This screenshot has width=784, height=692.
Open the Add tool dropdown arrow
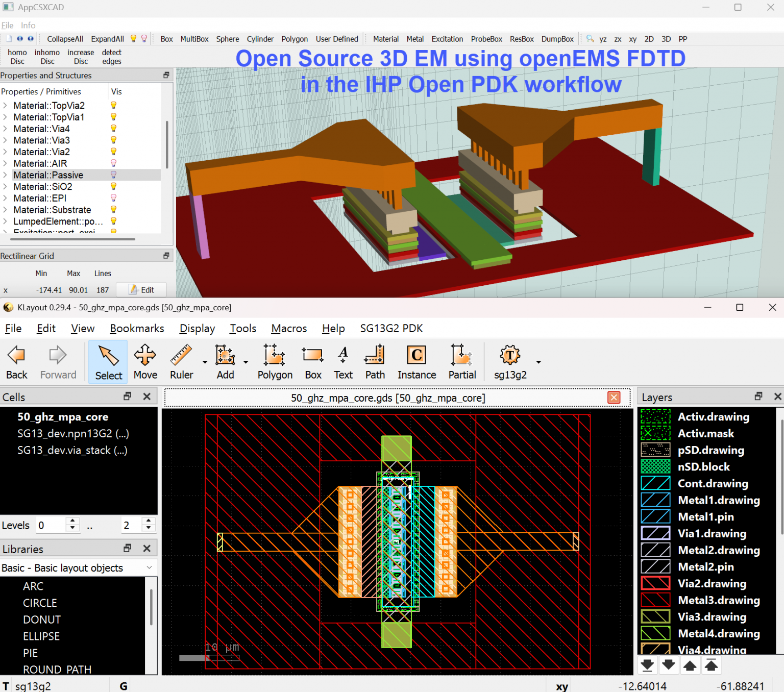click(x=245, y=361)
